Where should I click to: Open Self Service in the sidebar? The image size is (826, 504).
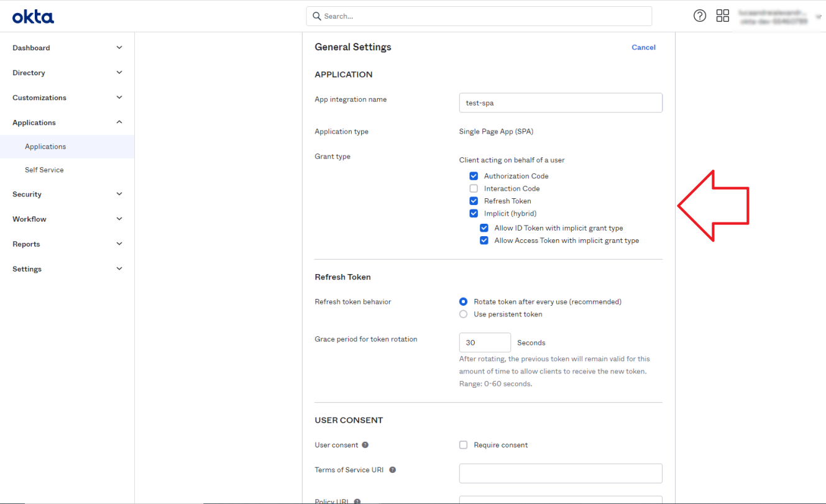tap(44, 170)
